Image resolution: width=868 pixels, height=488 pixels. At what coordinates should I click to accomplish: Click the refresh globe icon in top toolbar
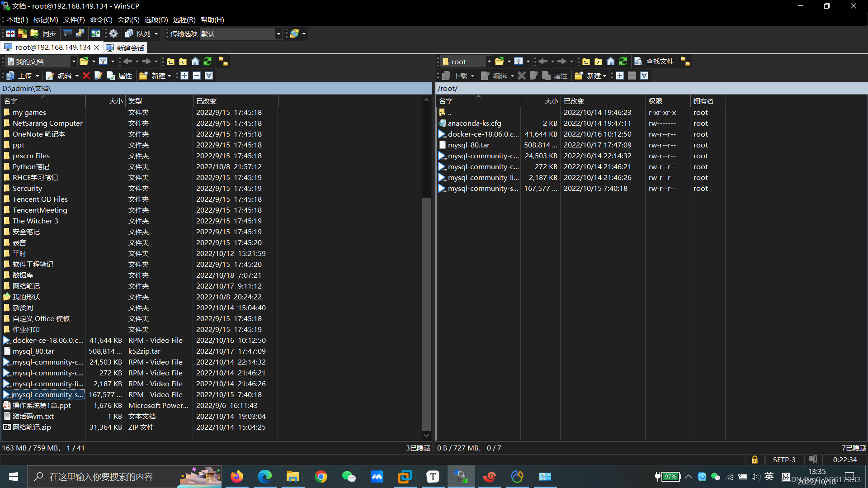(294, 33)
